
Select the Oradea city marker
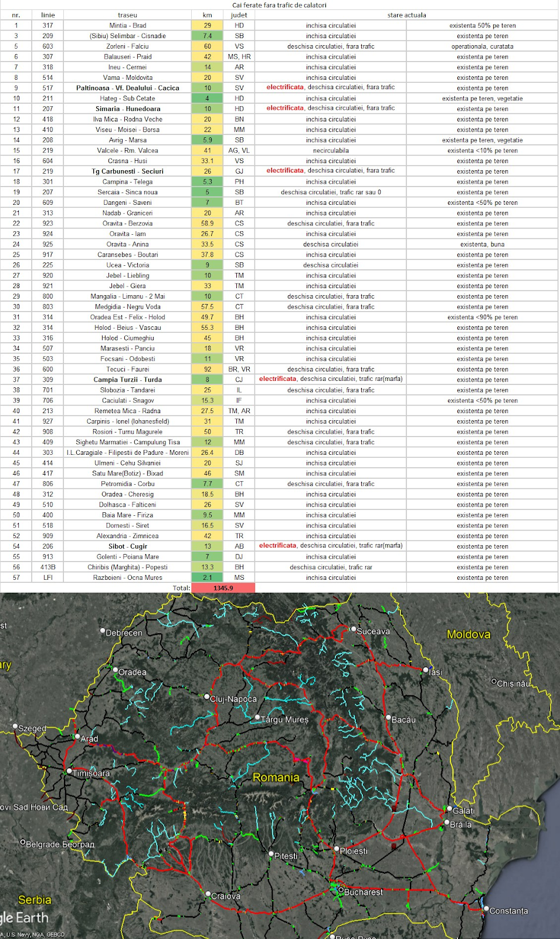[116, 670]
